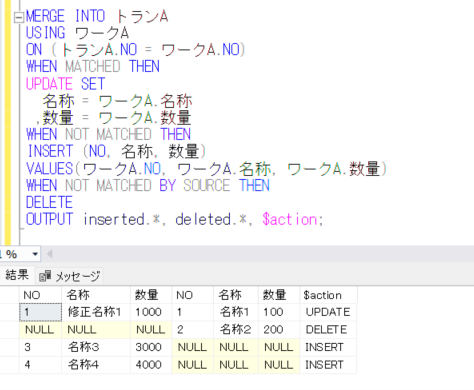Place cursor on the DELETE keyword line
The width and height of the screenshot is (474, 390).
[x=49, y=202]
